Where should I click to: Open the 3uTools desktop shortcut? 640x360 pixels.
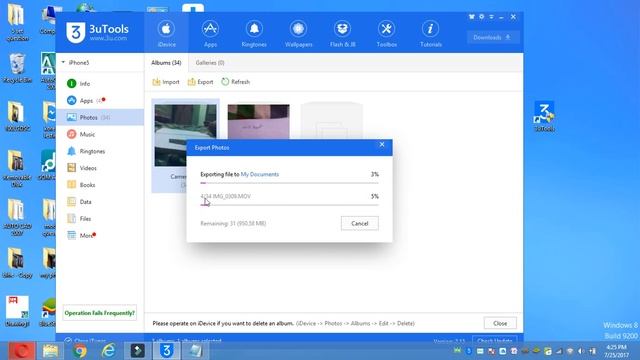coord(544,116)
